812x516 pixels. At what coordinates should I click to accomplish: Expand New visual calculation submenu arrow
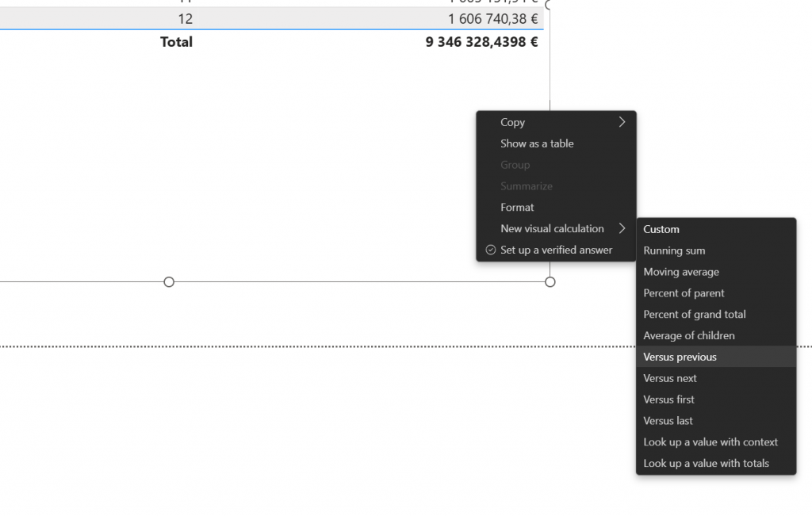pyautogui.click(x=622, y=228)
